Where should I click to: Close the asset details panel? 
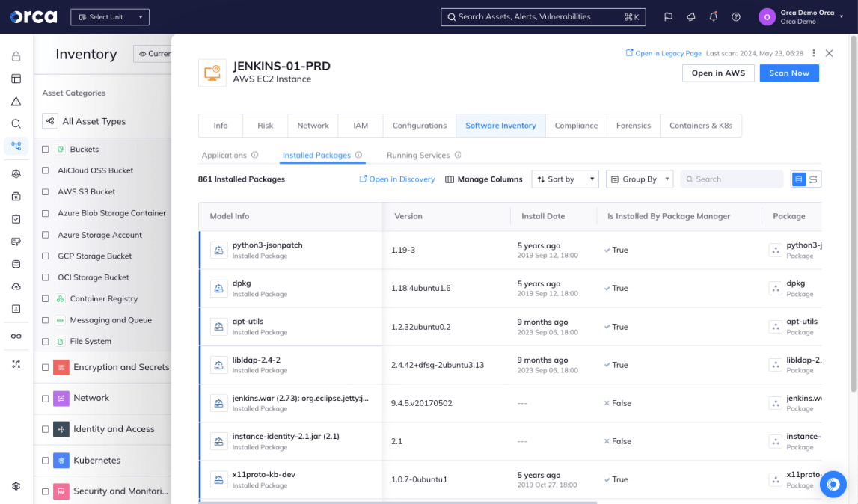pos(829,53)
